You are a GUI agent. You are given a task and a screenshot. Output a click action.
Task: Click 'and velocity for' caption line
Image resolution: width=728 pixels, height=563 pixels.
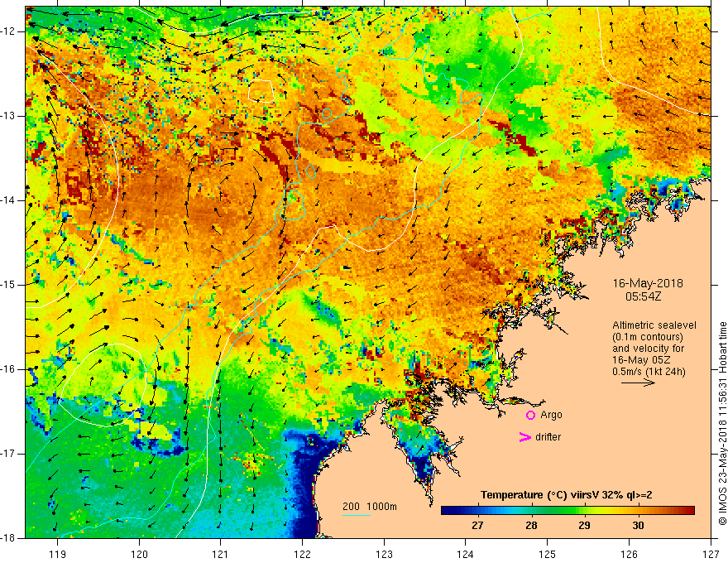(x=648, y=349)
